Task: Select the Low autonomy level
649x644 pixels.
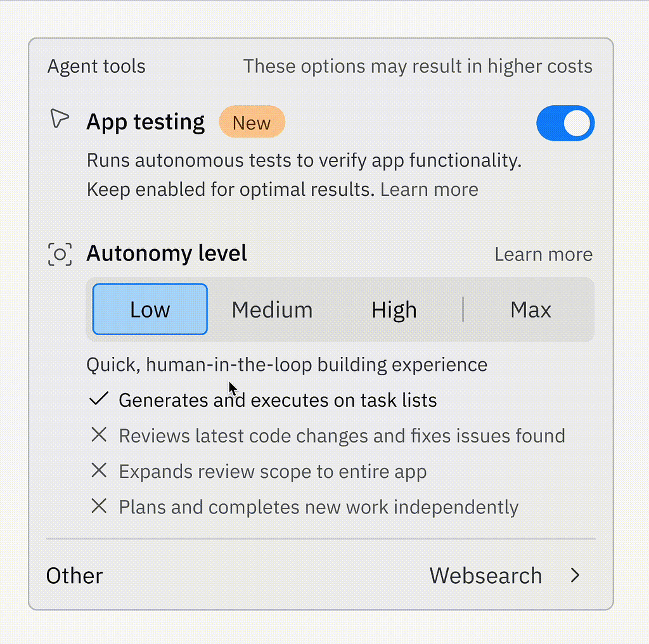Action: click(x=150, y=309)
